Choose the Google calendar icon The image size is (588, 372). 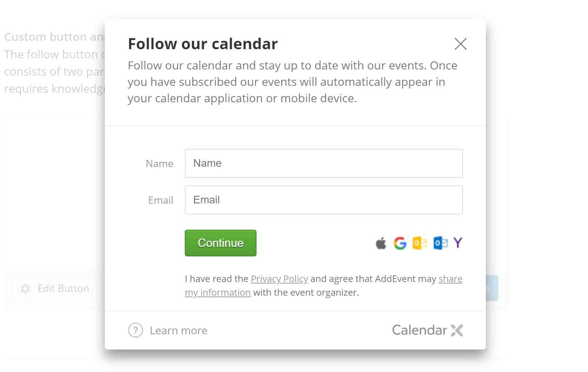[x=400, y=243]
